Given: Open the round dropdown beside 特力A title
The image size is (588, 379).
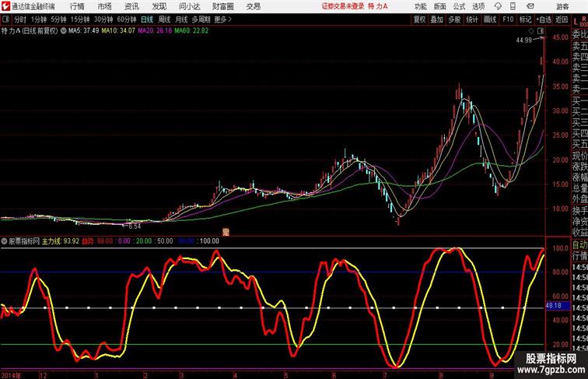Looking at the screenshot, I should (x=63, y=31).
